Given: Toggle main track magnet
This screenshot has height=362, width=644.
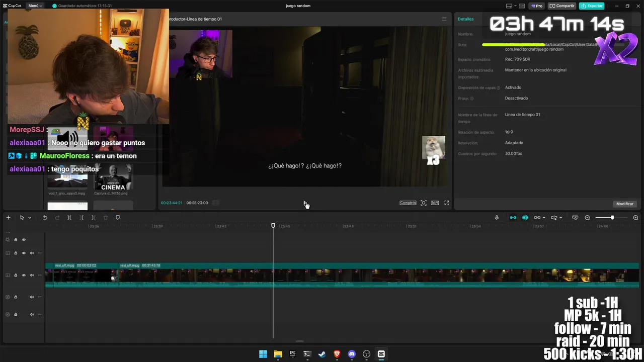Looking at the screenshot, I should pyautogui.click(x=513, y=218).
